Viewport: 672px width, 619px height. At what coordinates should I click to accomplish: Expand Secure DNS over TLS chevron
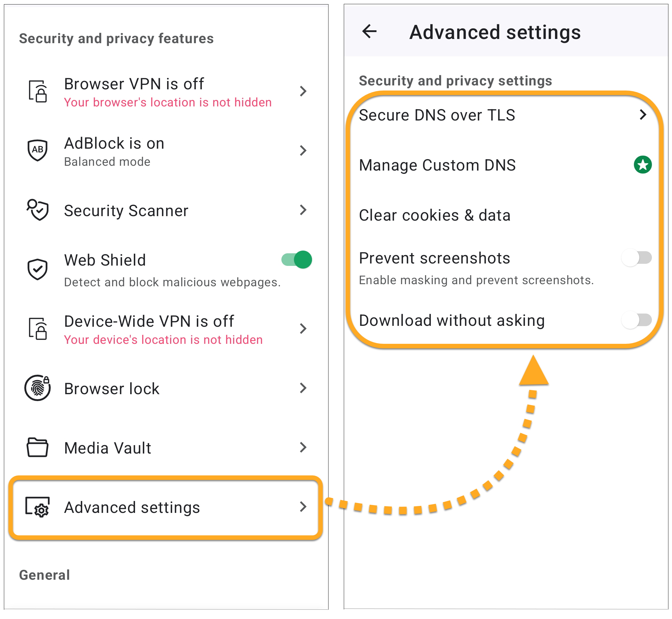tap(643, 115)
